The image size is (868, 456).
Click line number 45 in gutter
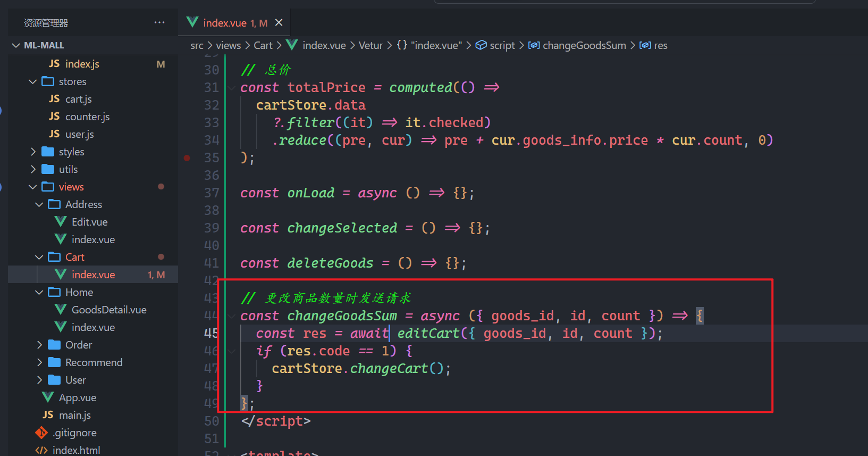click(x=212, y=333)
